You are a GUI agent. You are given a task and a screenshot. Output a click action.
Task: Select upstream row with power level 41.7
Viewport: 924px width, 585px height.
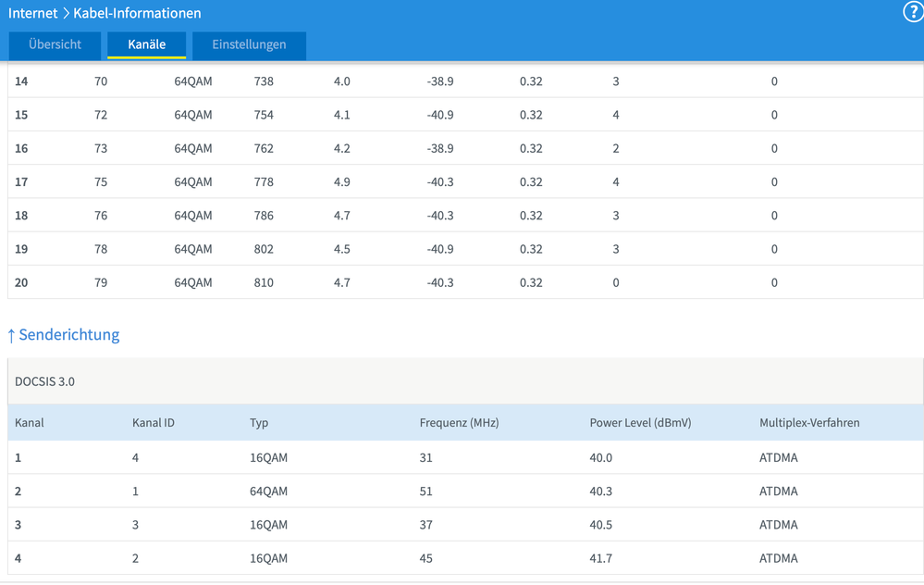pyautogui.click(x=465, y=558)
